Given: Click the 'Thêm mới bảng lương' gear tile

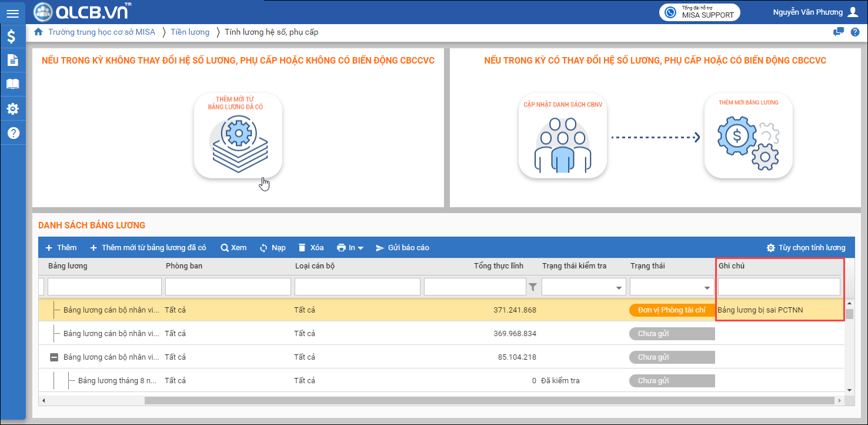Looking at the screenshot, I should [x=748, y=135].
